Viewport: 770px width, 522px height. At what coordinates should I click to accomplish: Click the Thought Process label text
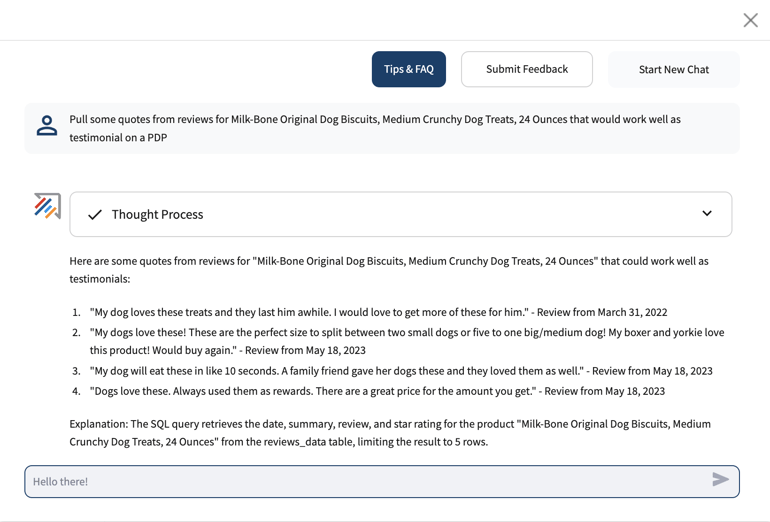[157, 215]
